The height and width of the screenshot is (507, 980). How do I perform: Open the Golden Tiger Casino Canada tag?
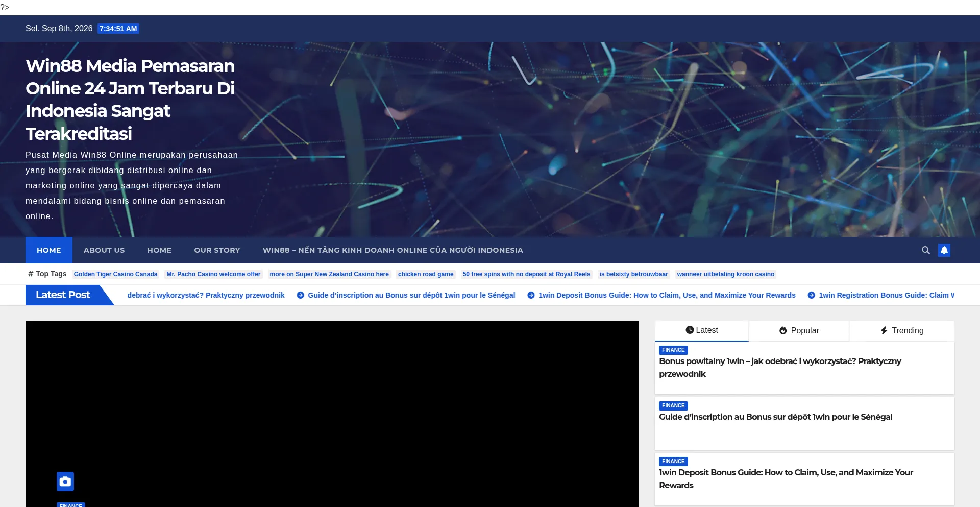(115, 274)
